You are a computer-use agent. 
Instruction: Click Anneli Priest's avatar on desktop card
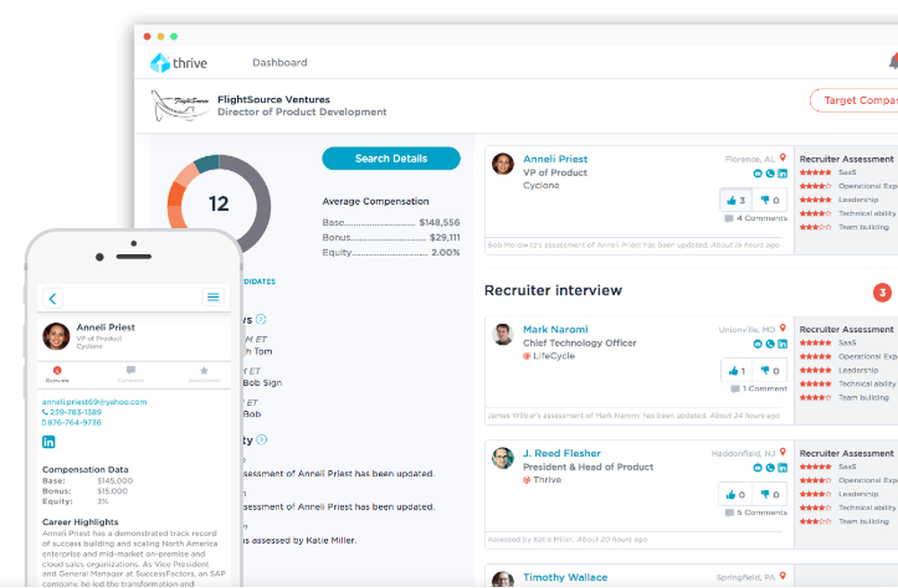[503, 163]
